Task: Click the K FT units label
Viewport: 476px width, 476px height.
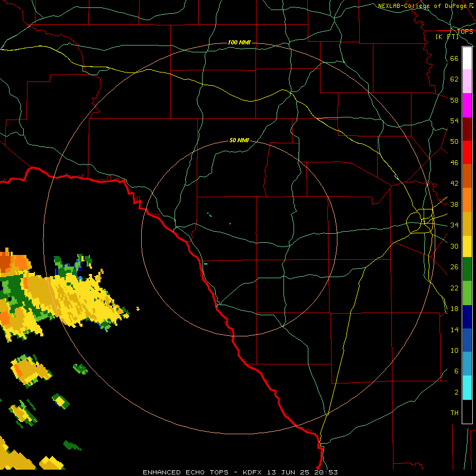Action: coord(447,36)
